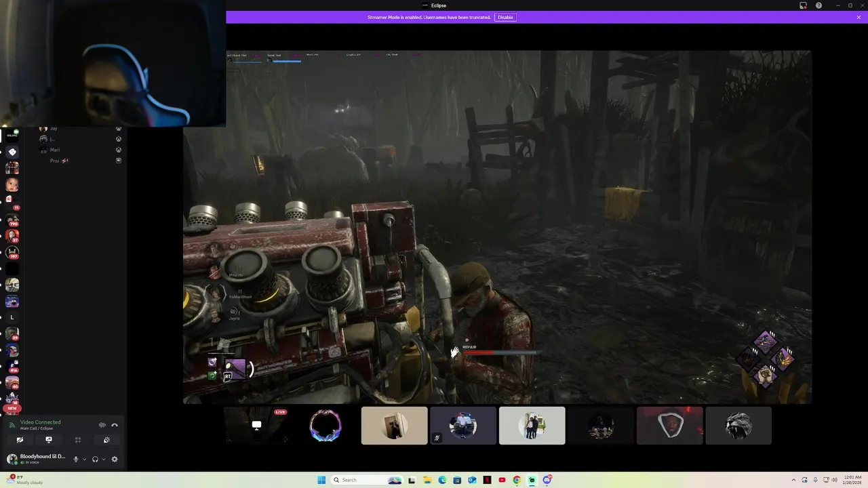Open File Explorer from taskbar
The width and height of the screenshot is (868, 488).
(427, 480)
